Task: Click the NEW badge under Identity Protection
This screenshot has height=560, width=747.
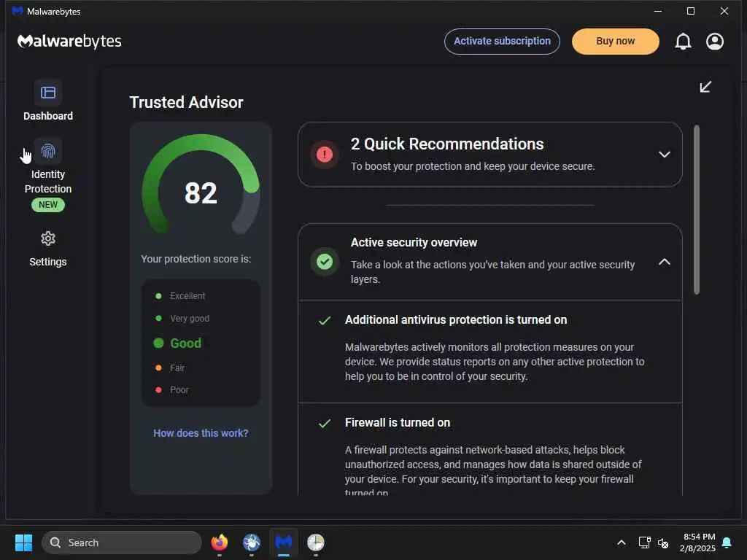Action: point(47,205)
